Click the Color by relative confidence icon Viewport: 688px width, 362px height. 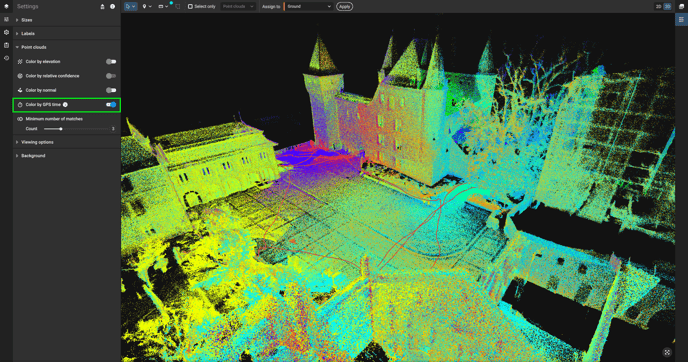point(20,76)
